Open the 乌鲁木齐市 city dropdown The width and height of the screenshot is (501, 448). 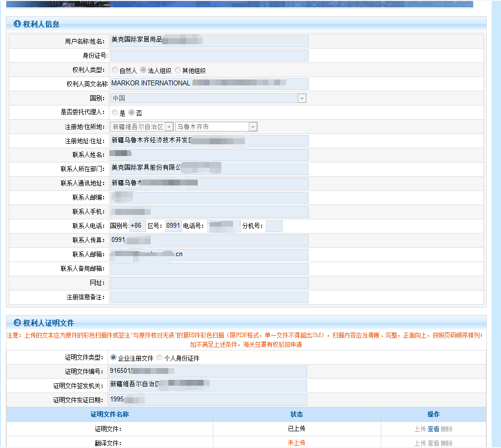pyautogui.click(x=252, y=126)
